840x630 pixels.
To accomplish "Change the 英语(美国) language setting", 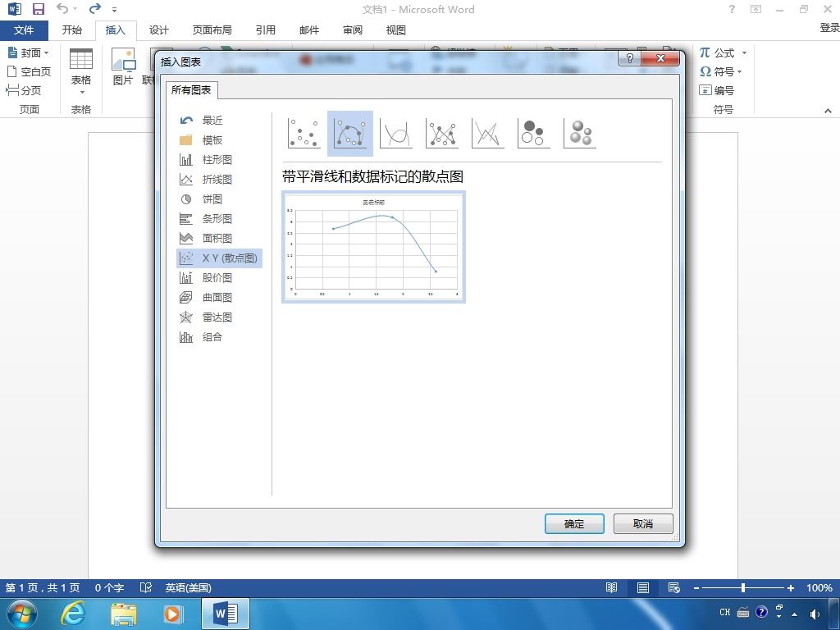I will 188,587.
